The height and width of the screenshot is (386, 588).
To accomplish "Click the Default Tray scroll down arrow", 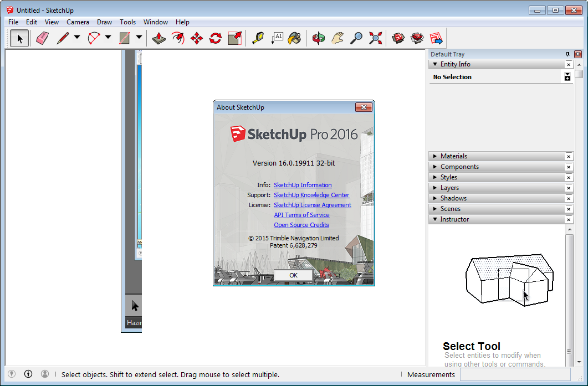I will [579, 362].
